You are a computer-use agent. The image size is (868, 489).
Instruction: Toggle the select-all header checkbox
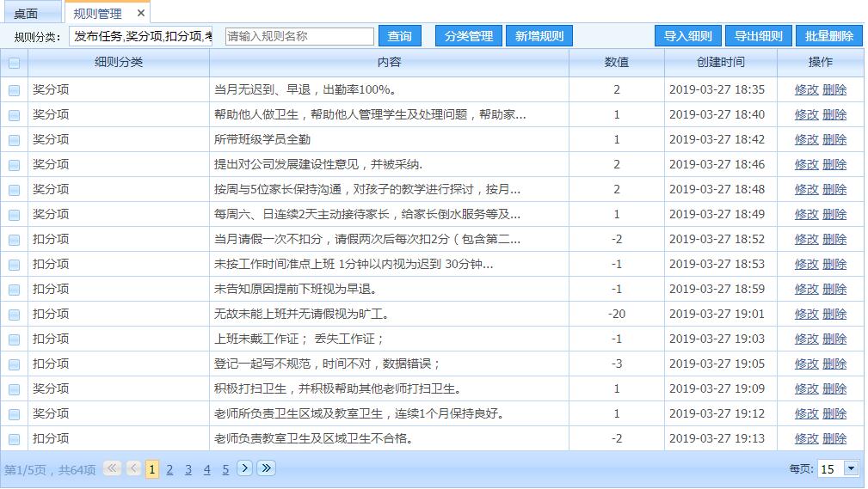pyautogui.click(x=14, y=63)
